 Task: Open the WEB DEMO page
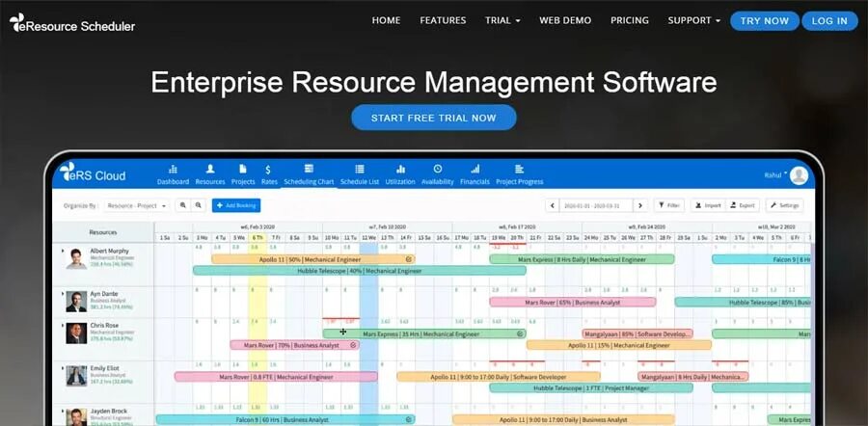click(565, 20)
